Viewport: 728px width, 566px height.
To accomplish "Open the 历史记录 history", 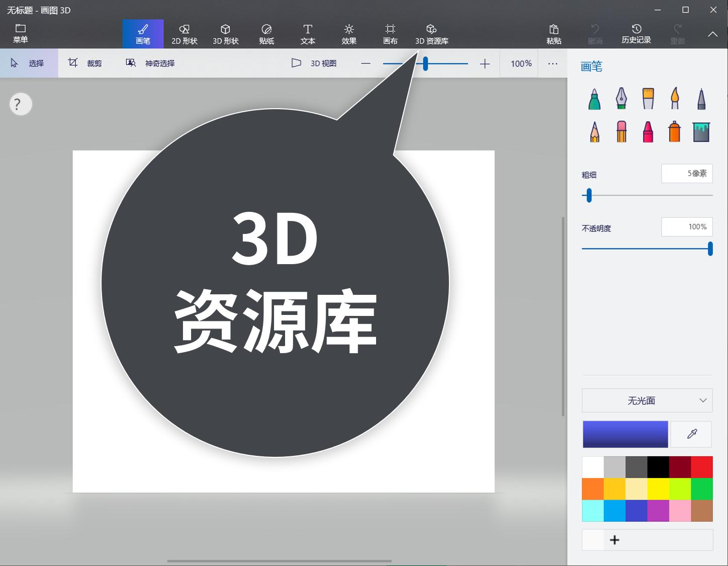I will coord(636,33).
